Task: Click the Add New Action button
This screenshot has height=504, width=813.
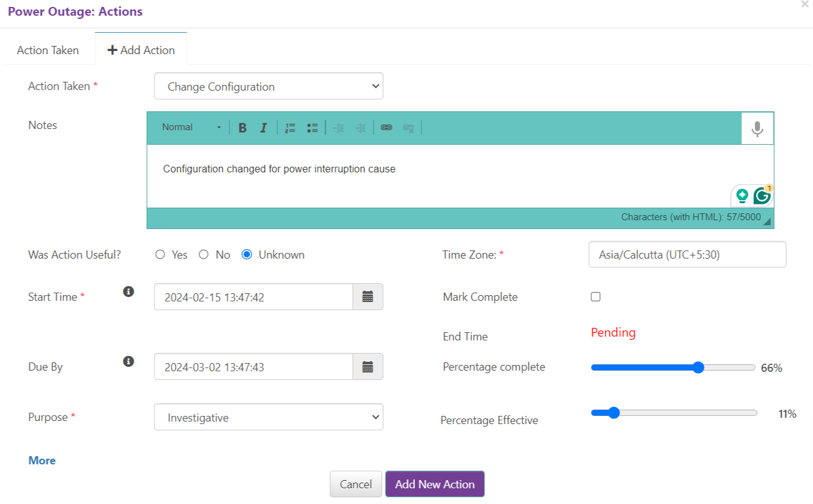Action: [x=435, y=484]
